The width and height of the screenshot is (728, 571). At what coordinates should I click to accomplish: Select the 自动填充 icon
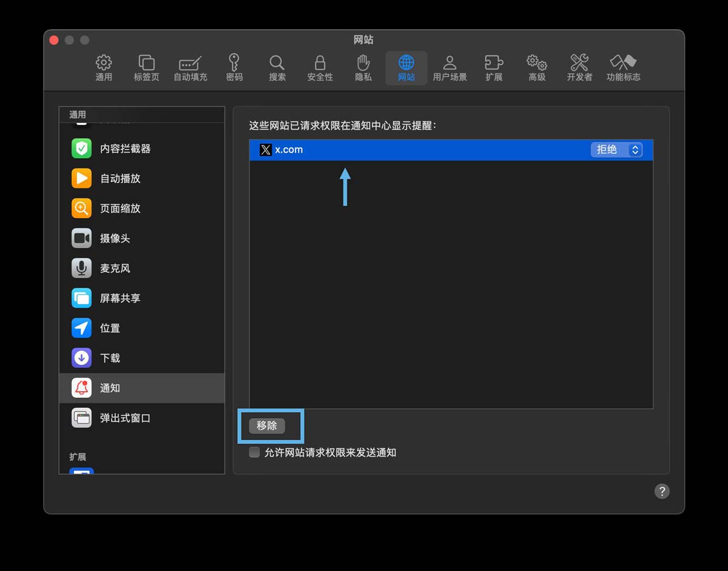pyautogui.click(x=190, y=67)
